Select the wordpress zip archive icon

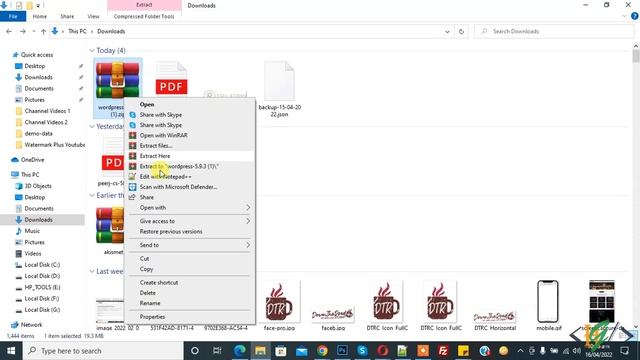(x=118, y=80)
